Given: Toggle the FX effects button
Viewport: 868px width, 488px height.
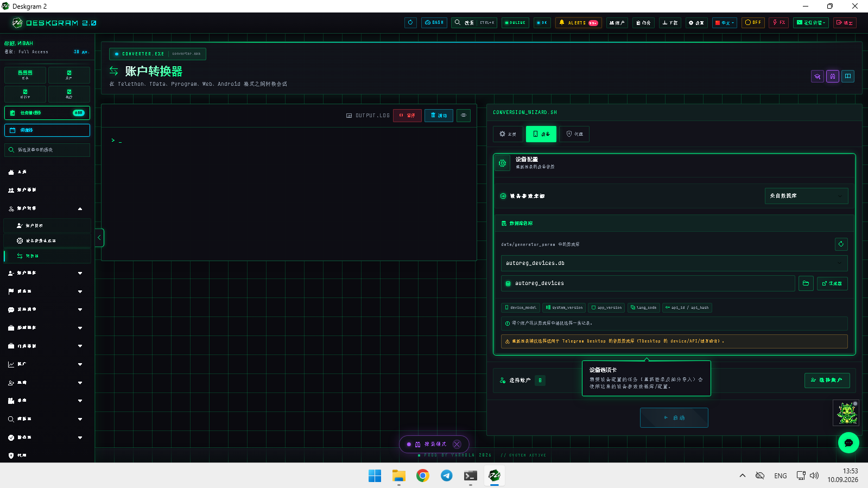Looking at the screenshot, I should [x=779, y=23].
